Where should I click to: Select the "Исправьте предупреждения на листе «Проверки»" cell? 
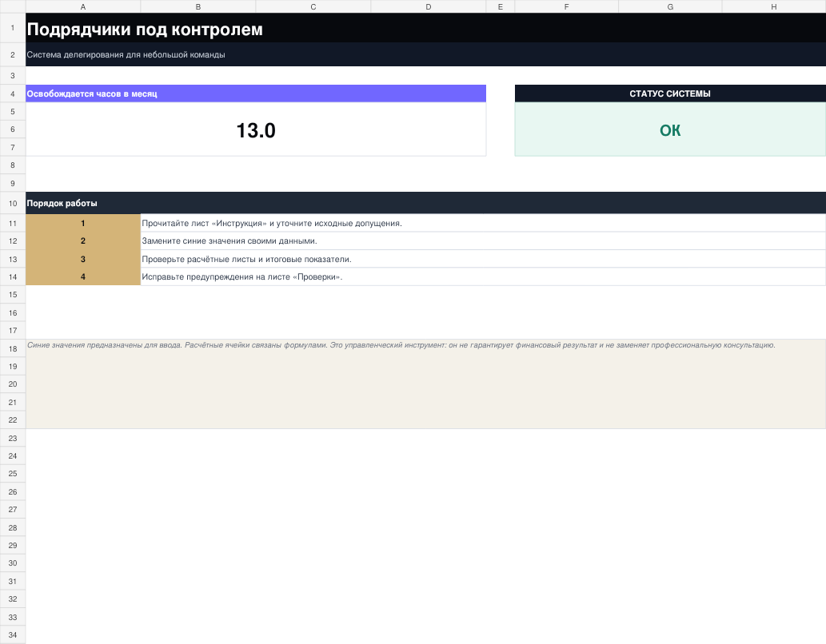click(x=483, y=277)
